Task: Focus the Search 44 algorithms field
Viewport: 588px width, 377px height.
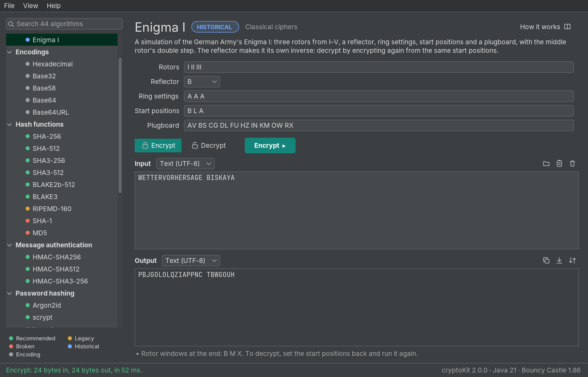Action: (x=64, y=24)
